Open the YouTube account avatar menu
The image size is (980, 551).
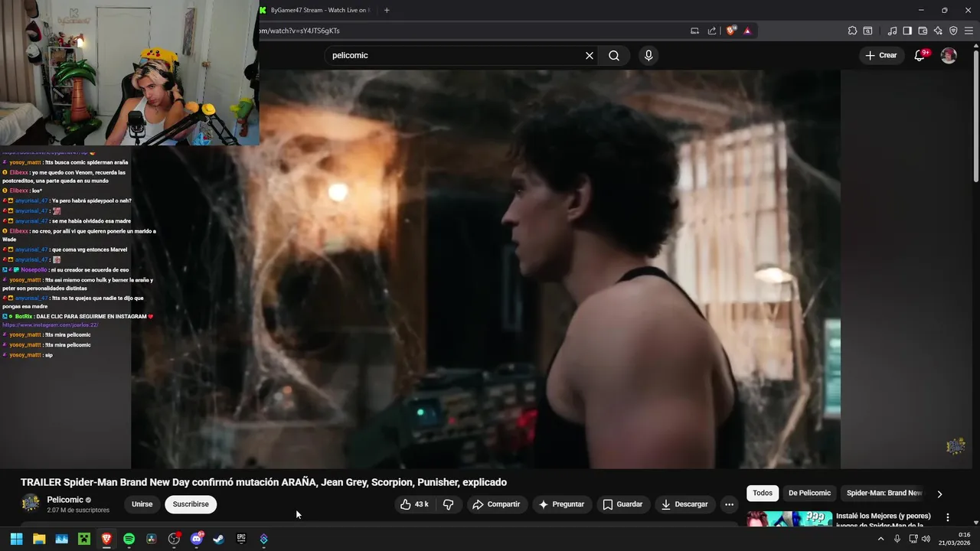[x=949, y=55]
